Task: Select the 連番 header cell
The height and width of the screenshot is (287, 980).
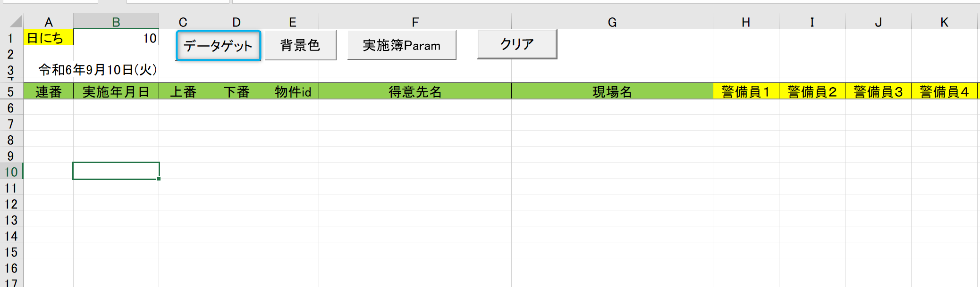Action: point(48,91)
